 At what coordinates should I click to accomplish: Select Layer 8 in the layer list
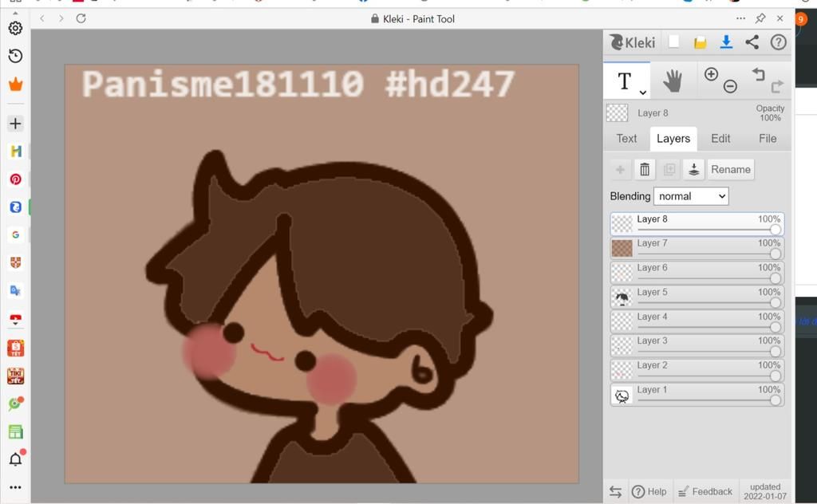click(x=697, y=224)
